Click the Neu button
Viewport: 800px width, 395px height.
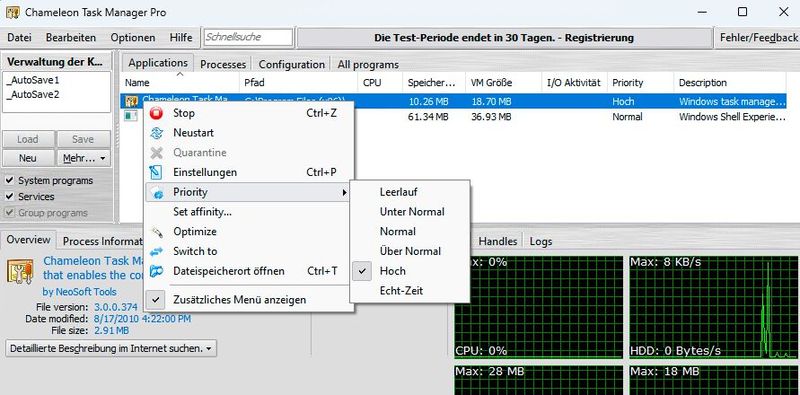28,158
